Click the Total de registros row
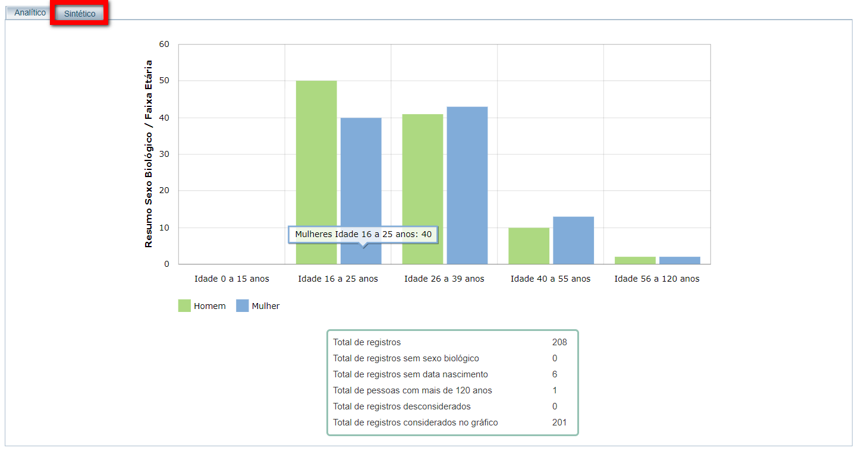 [367, 342]
